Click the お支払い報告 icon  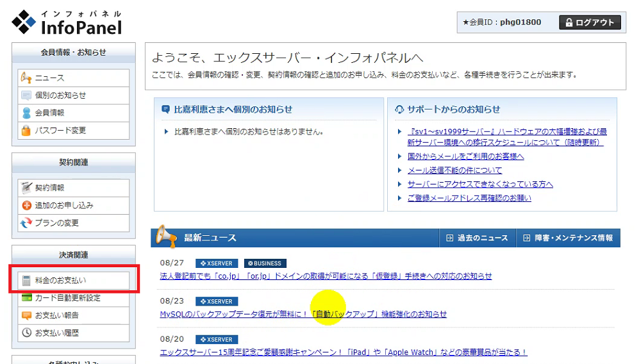click(x=26, y=315)
